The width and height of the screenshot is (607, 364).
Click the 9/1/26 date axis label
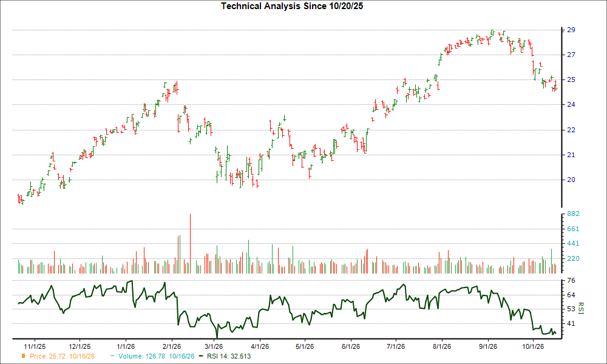[488, 346]
